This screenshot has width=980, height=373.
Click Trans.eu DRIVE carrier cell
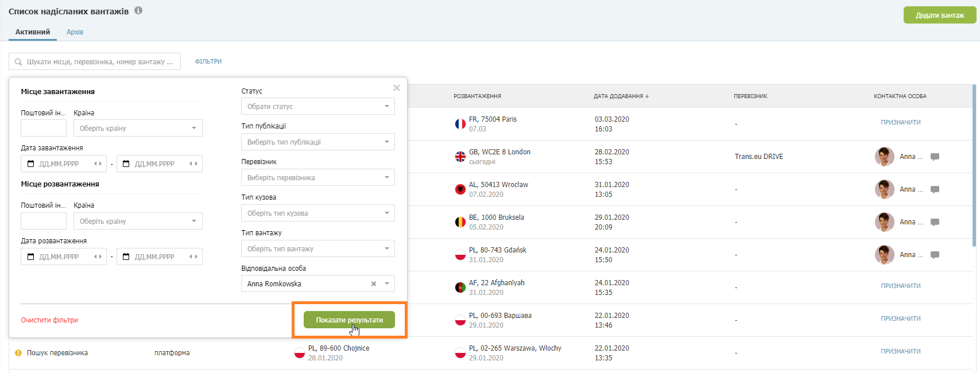(x=759, y=157)
